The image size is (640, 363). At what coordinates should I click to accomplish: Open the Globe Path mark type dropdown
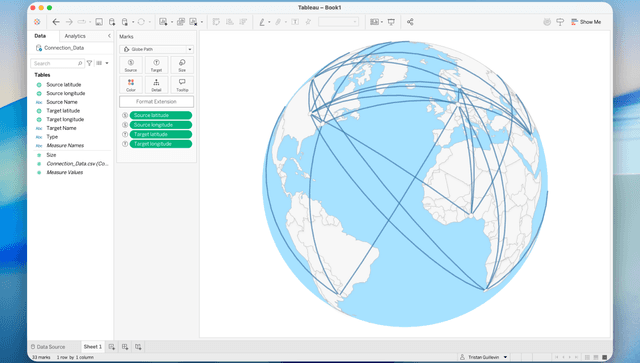[156, 49]
